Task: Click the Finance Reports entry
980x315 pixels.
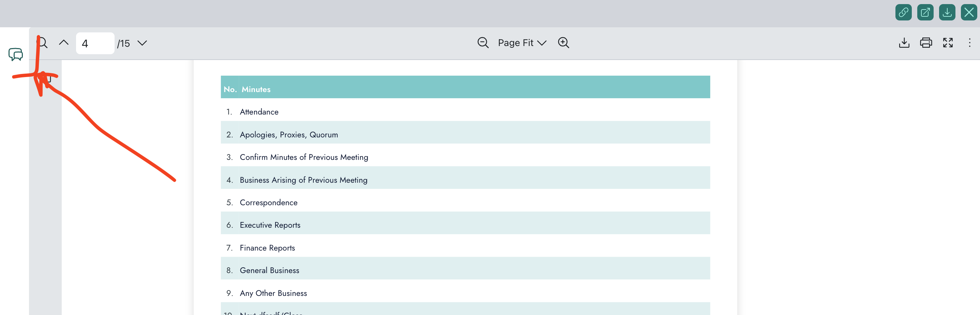Action: tap(267, 248)
